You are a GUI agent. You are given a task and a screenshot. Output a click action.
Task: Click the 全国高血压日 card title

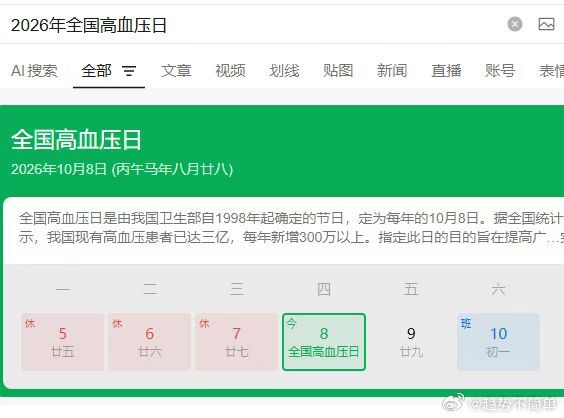tap(76, 140)
